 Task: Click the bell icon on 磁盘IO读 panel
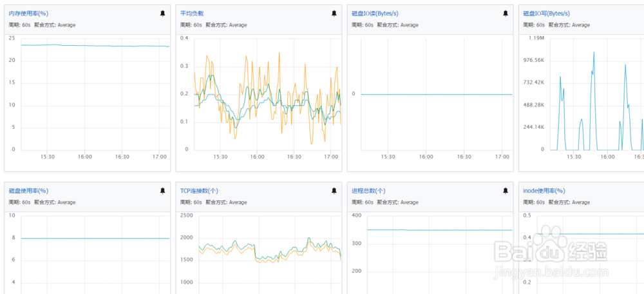(506, 13)
